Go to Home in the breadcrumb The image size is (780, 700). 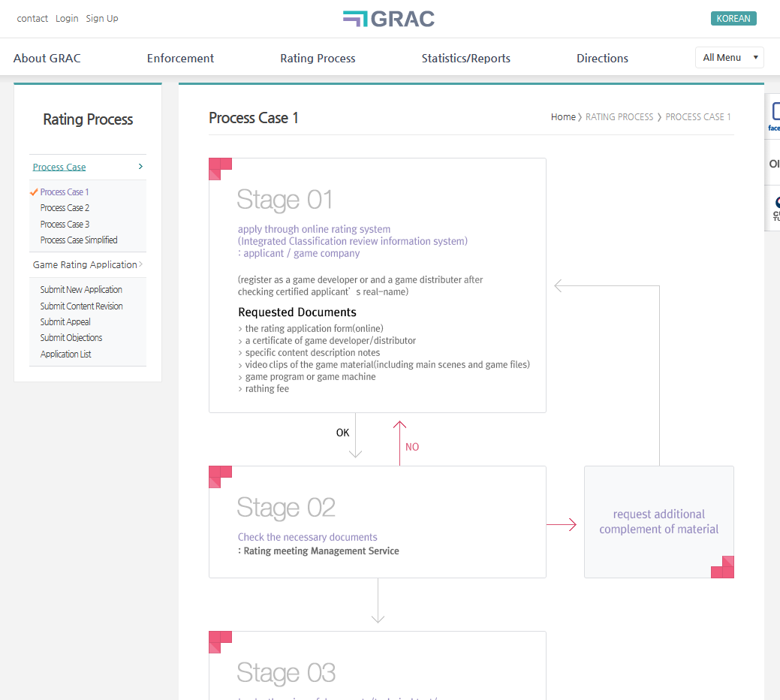pos(562,117)
